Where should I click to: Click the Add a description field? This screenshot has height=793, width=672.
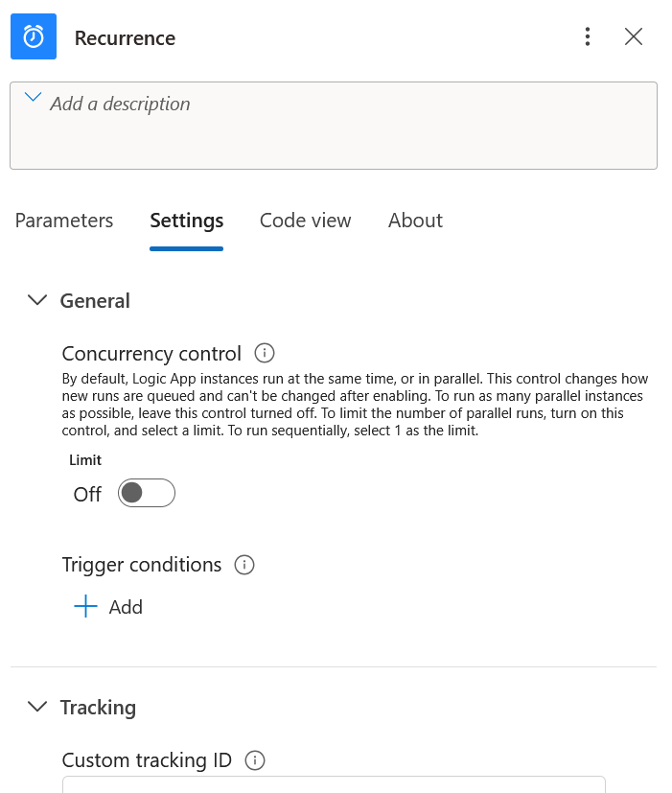click(334, 126)
